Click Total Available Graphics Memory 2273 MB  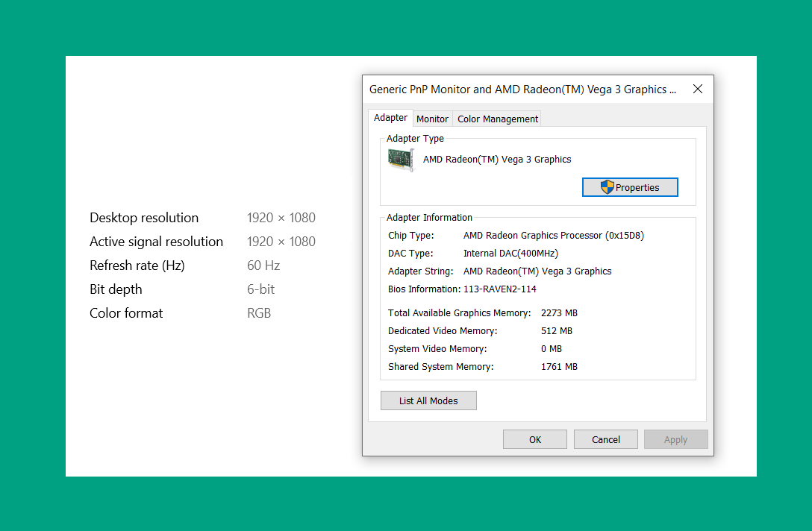[559, 312]
